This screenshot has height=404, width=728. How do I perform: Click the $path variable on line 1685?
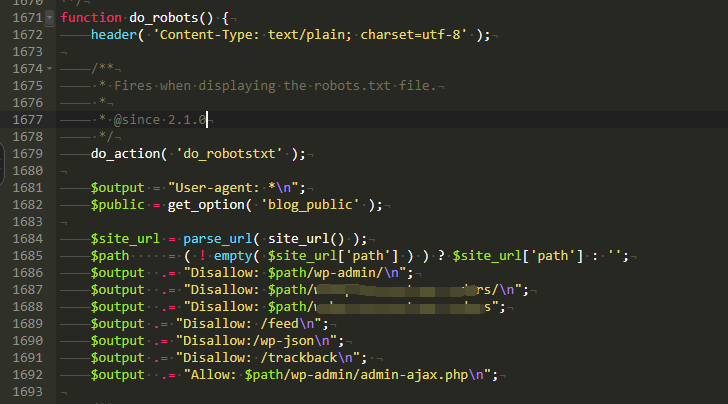[110, 256]
